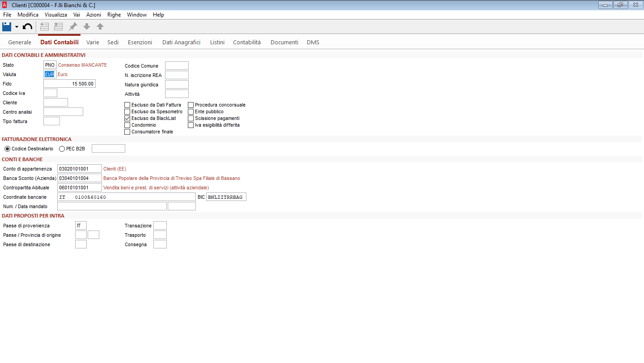Open the Visualizza menu
644x363 pixels.
(x=56, y=15)
